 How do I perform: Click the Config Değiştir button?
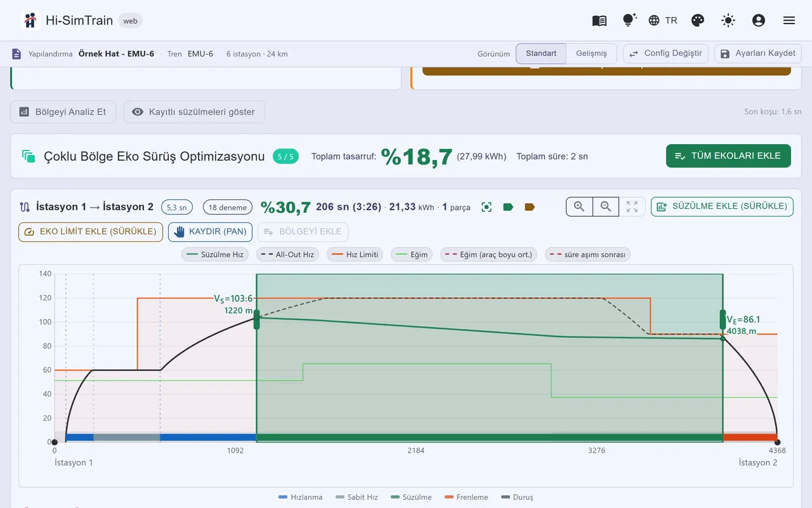pos(666,53)
